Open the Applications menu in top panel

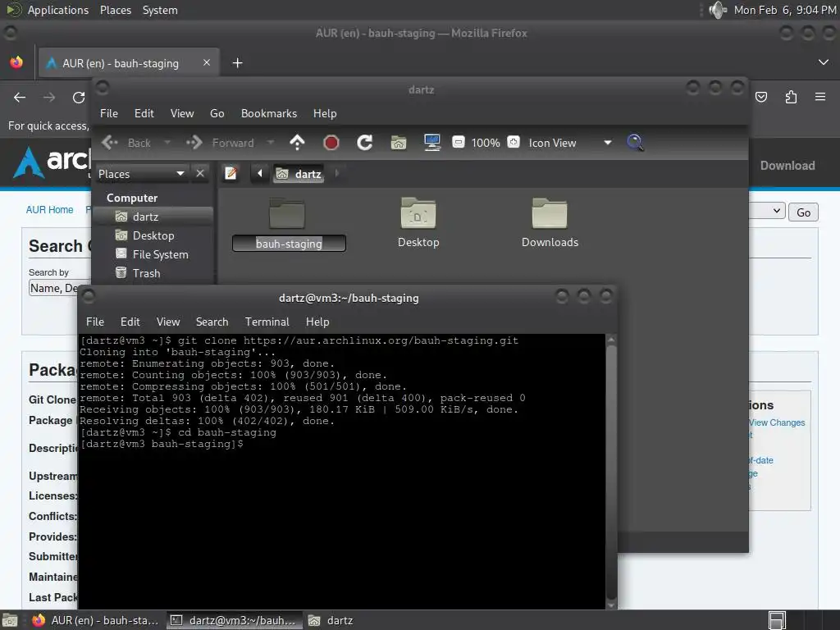pyautogui.click(x=58, y=10)
